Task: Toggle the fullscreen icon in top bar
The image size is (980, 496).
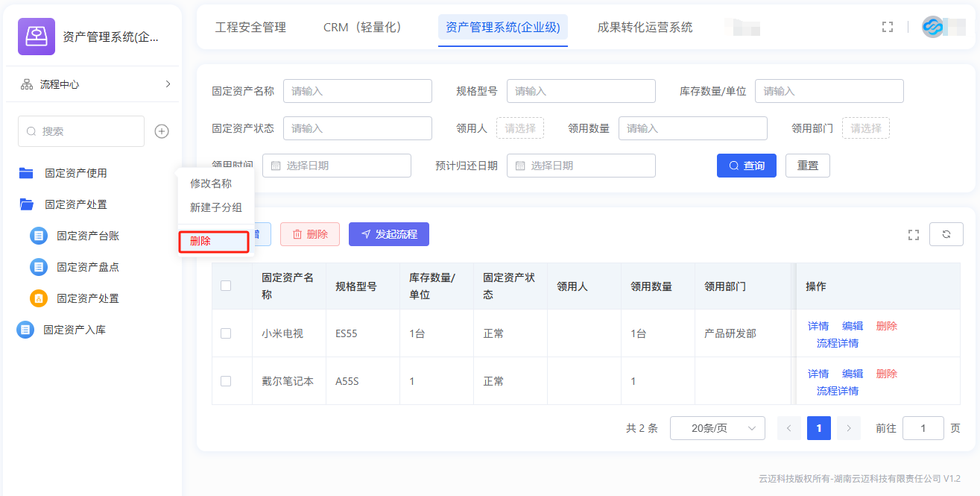Action: [x=887, y=27]
